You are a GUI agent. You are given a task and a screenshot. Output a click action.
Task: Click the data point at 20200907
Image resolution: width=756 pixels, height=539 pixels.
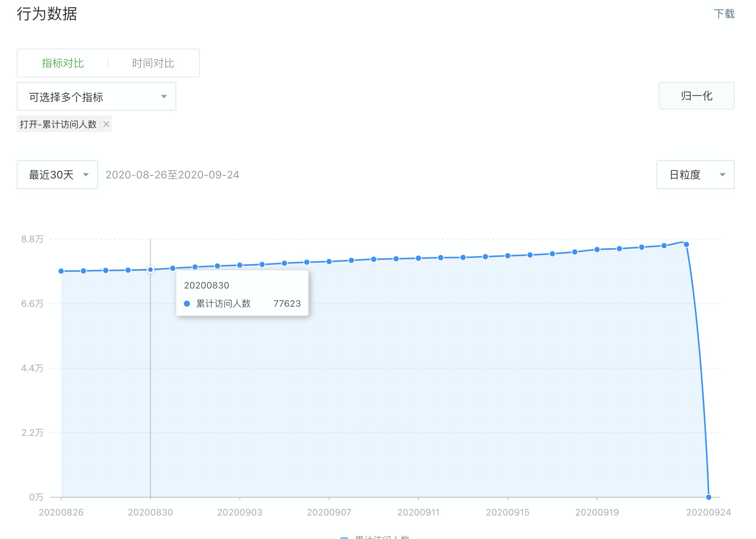coord(329,262)
